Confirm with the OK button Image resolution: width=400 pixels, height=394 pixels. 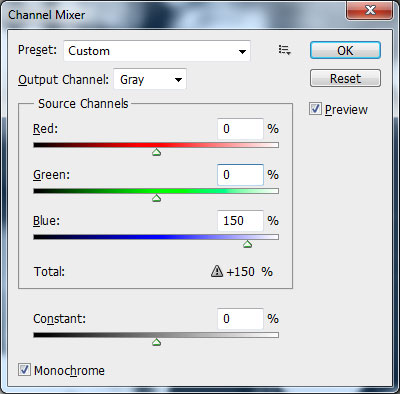point(345,50)
